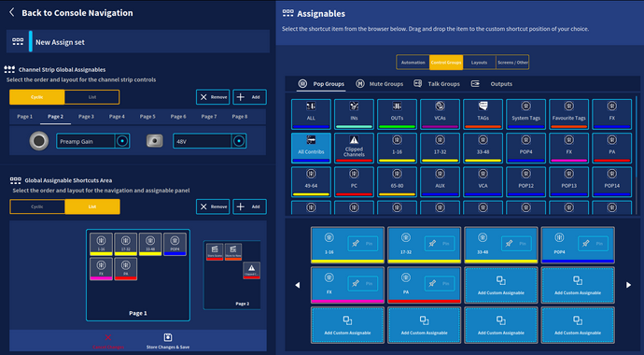The image size is (644, 355).
Task: Select the Clipped Channels warning icon tile
Action: tap(354, 148)
